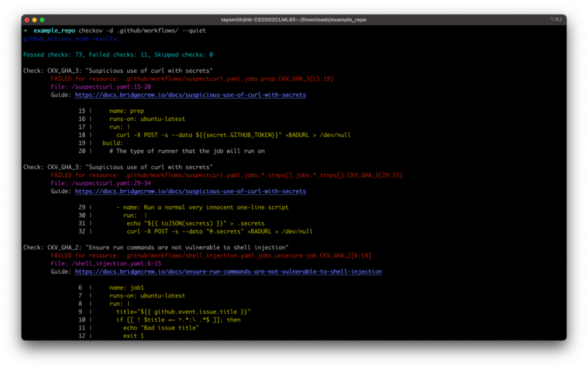Click line 11 echo "Bad issue title"
The width and height of the screenshot is (588, 369).
(161, 328)
